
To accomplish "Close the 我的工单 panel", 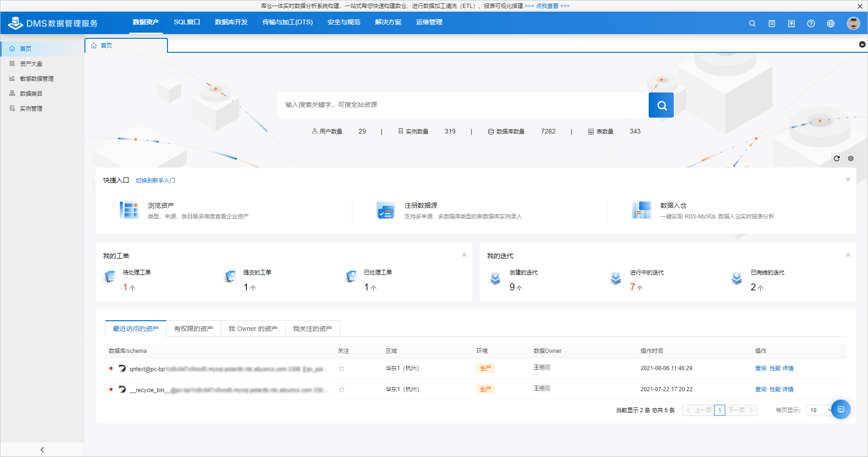I will click(x=464, y=255).
